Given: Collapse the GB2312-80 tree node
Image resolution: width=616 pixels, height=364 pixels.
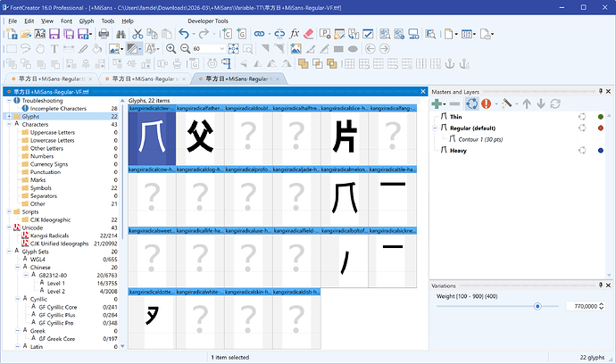Looking at the screenshot, I should coord(26,275).
